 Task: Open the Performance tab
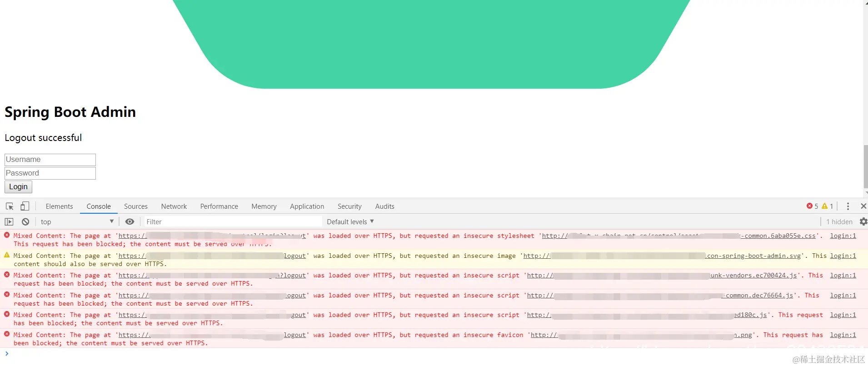pyautogui.click(x=219, y=206)
